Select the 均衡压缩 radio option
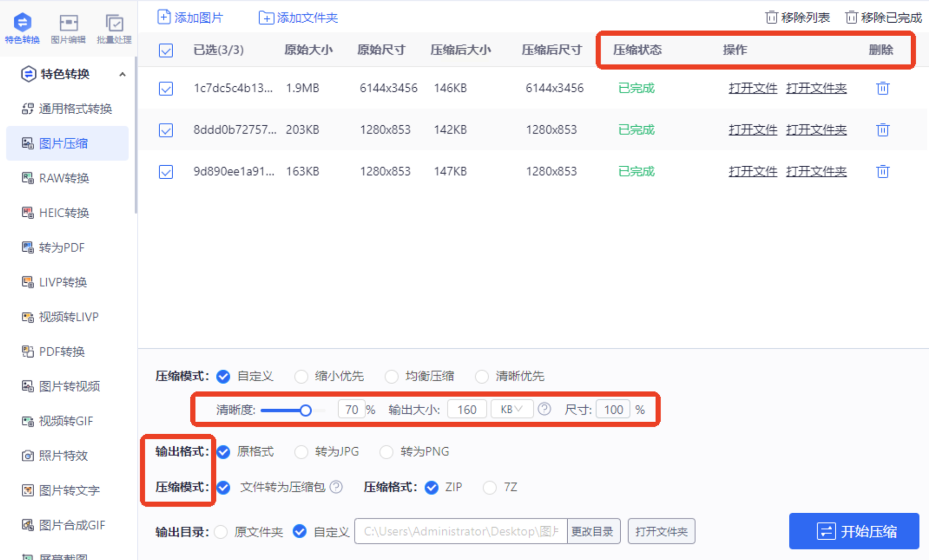Viewport: 929px width, 560px height. pyautogui.click(x=391, y=376)
